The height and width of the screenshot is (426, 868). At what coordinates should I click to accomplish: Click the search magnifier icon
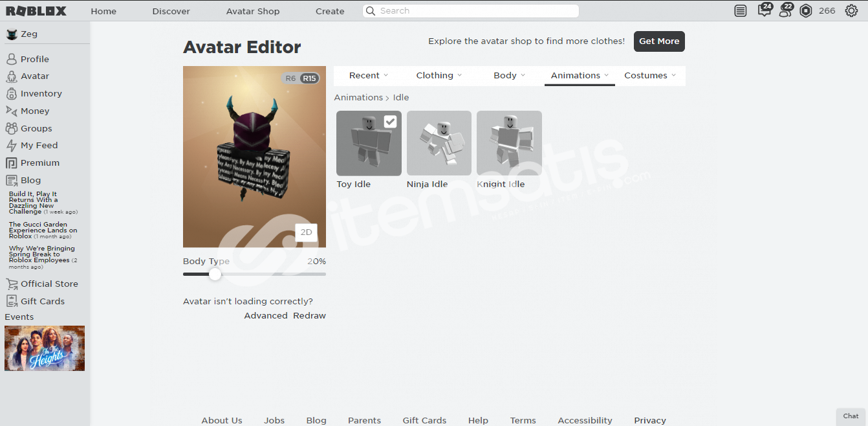tap(371, 11)
